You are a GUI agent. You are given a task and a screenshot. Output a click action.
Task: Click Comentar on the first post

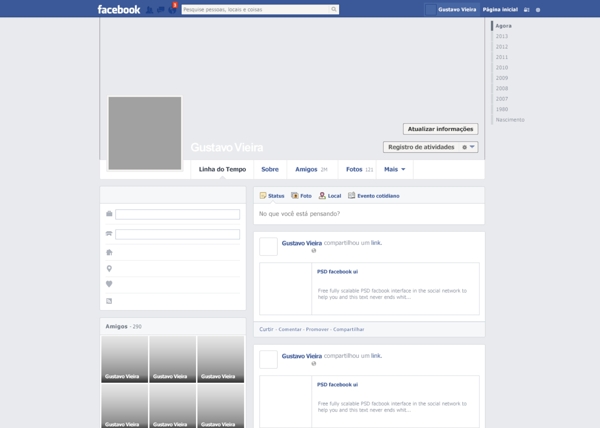(x=290, y=329)
